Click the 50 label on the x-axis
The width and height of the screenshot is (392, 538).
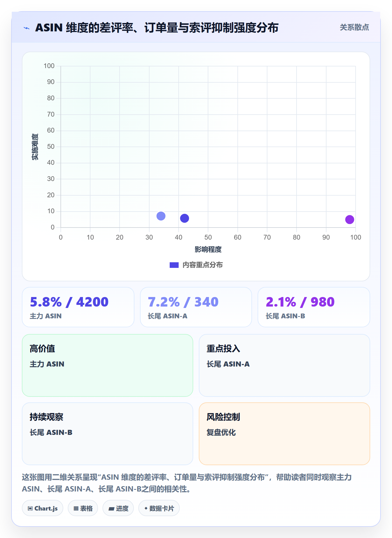208,237
